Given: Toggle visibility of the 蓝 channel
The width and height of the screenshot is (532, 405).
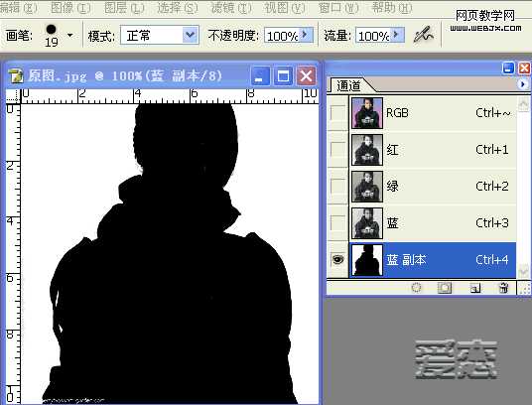Looking at the screenshot, I should [337, 223].
